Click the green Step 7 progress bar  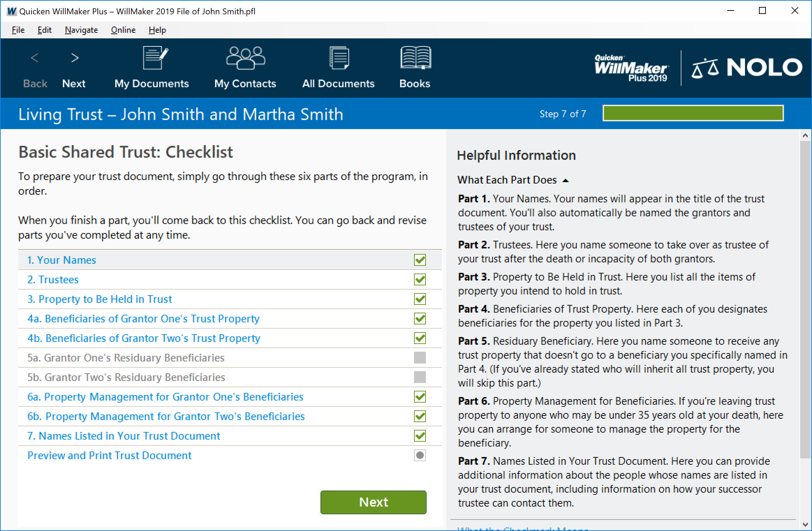coord(693,113)
